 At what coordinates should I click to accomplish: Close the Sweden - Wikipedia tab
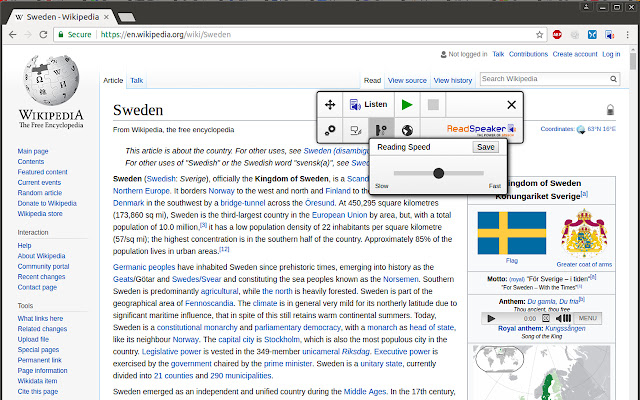106,17
